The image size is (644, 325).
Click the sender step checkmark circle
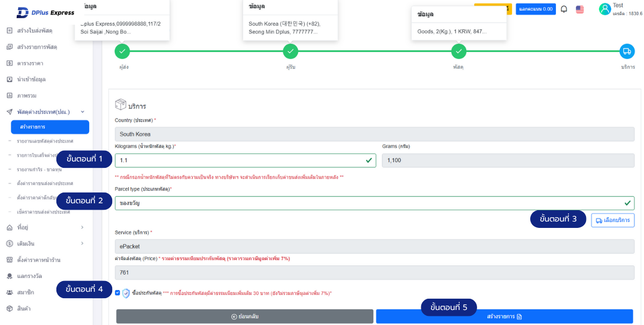tap(122, 51)
